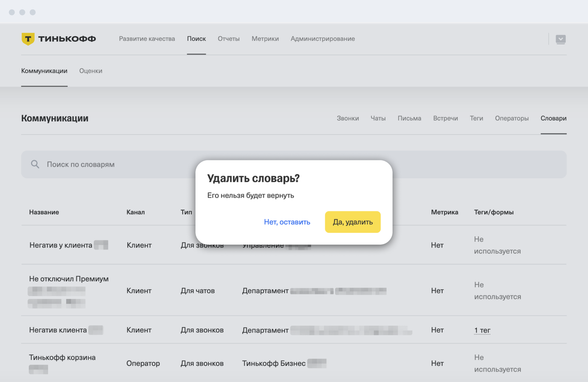Screen dimensions: 588x382
Task: Open the "Чаты" tab
Action: (x=378, y=118)
